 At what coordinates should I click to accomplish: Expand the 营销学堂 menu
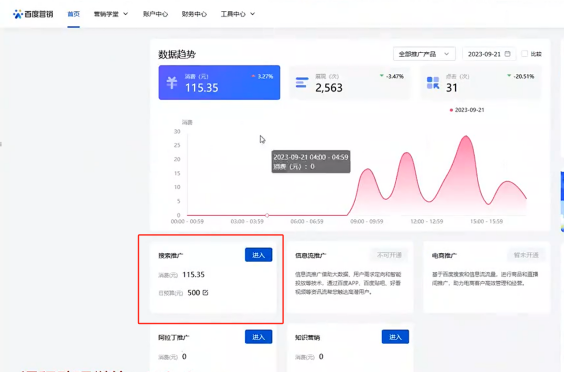tap(111, 14)
